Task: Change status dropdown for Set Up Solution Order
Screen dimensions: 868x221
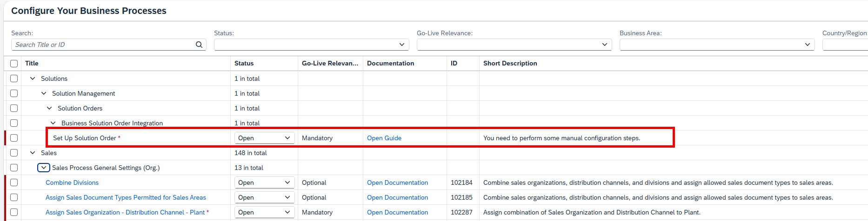Action: coord(264,138)
